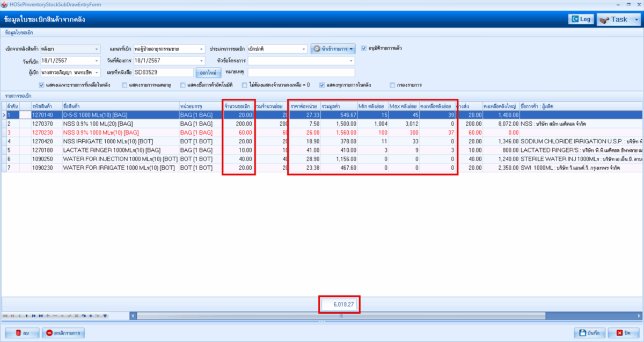Enable the แสดงรายการหมดอายุ checkbox

click(x=125, y=85)
